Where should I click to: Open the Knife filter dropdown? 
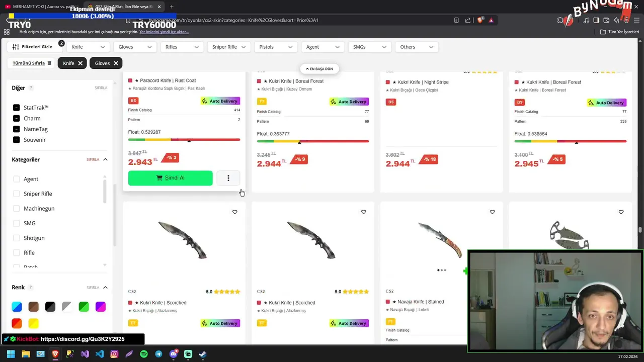coord(88,47)
